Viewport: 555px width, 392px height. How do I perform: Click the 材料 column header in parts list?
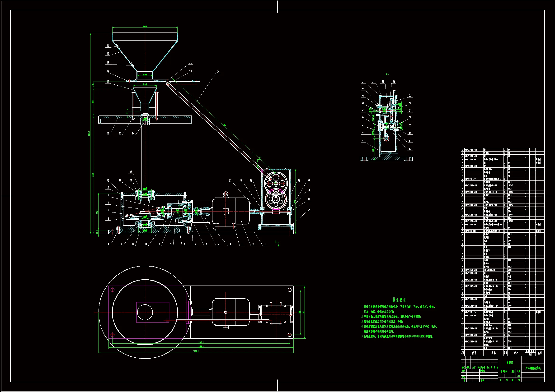tap(516, 353)
